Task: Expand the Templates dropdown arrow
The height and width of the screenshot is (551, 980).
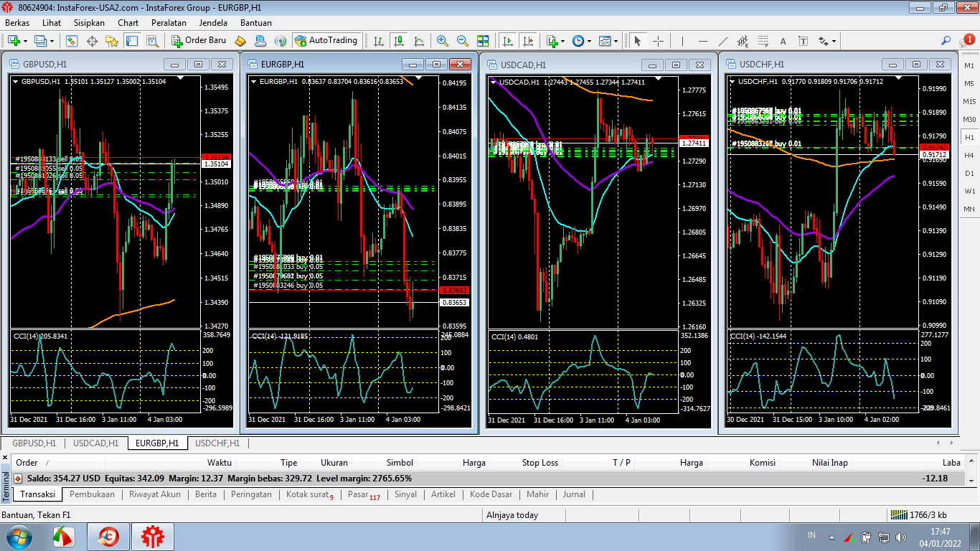Action: [x=617, y=41]
